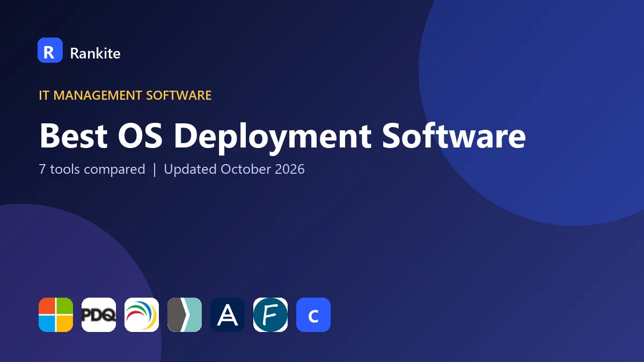644x362 pixels.
Task: Select the IT MANAGEMENT SOFTWARE category label
Action: tap(125, 95)
